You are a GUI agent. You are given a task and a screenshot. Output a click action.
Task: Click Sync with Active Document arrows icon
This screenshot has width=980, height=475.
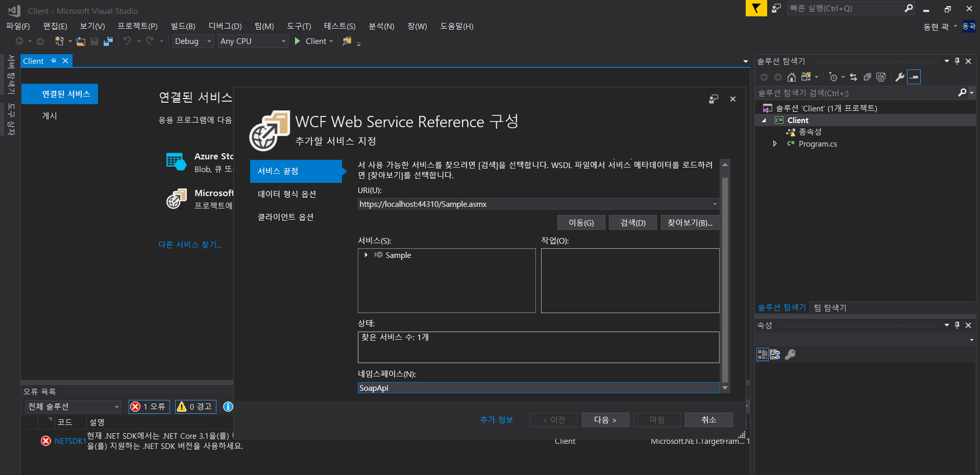point(853,77)
